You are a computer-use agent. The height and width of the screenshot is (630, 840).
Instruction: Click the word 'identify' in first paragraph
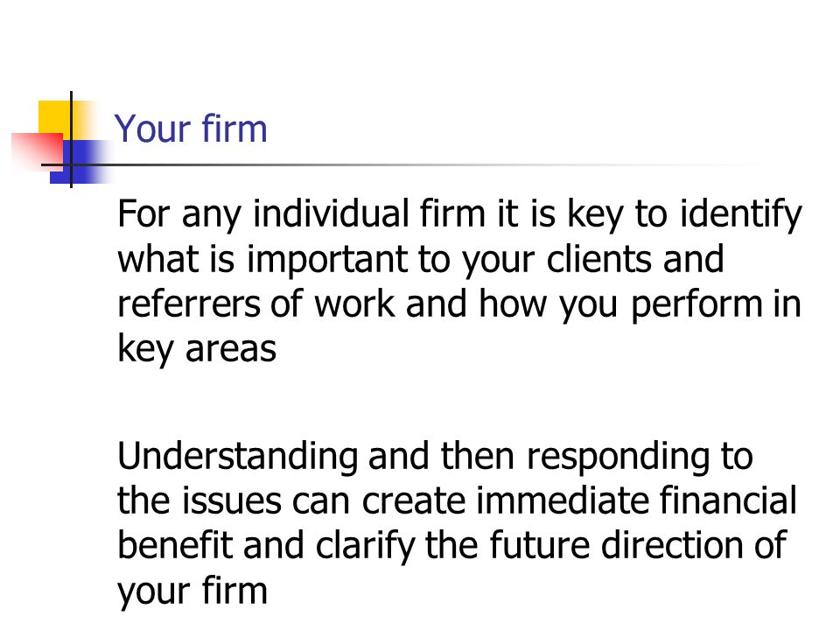(741, 214)
